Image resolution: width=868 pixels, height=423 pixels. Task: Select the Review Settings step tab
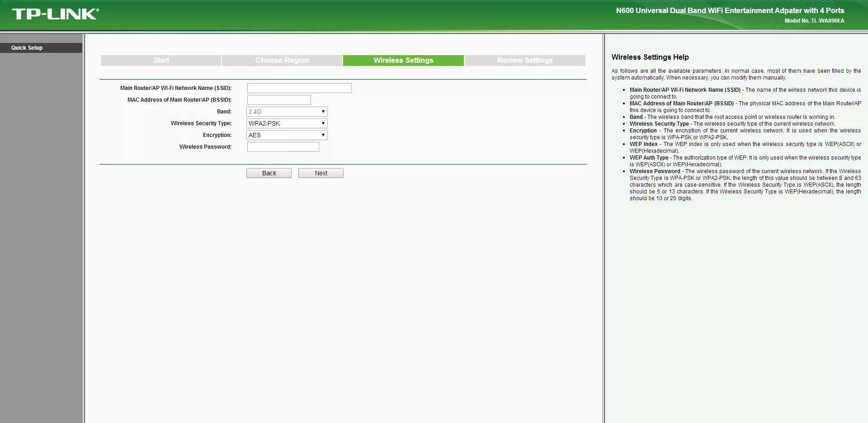coord(525,61)
